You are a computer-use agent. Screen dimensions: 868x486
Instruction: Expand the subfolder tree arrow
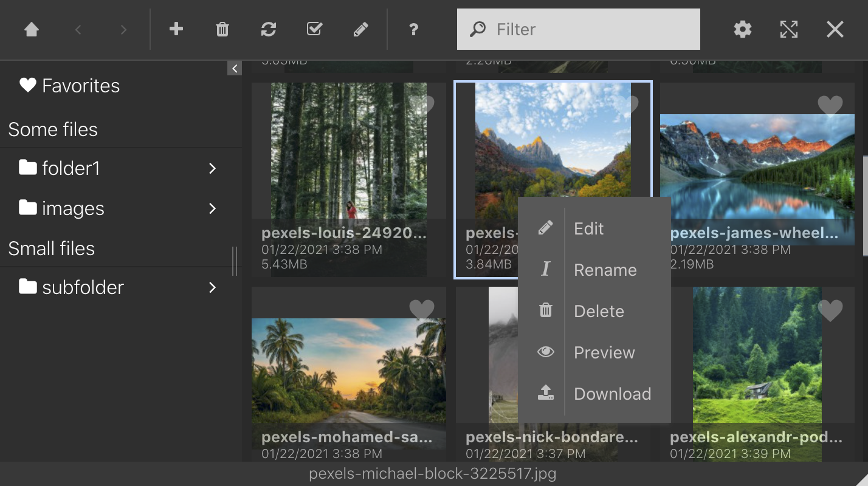pos(213,287)
